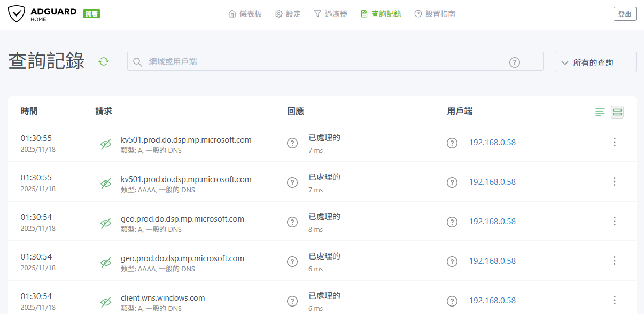This screenshot has width=644, height=314.
Task: Click the green refresh query log icon
Action: point(104,62)
